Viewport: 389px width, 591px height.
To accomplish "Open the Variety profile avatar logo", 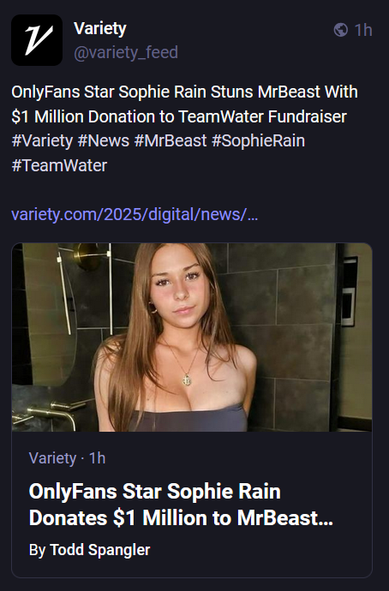I will coord(37,40).
